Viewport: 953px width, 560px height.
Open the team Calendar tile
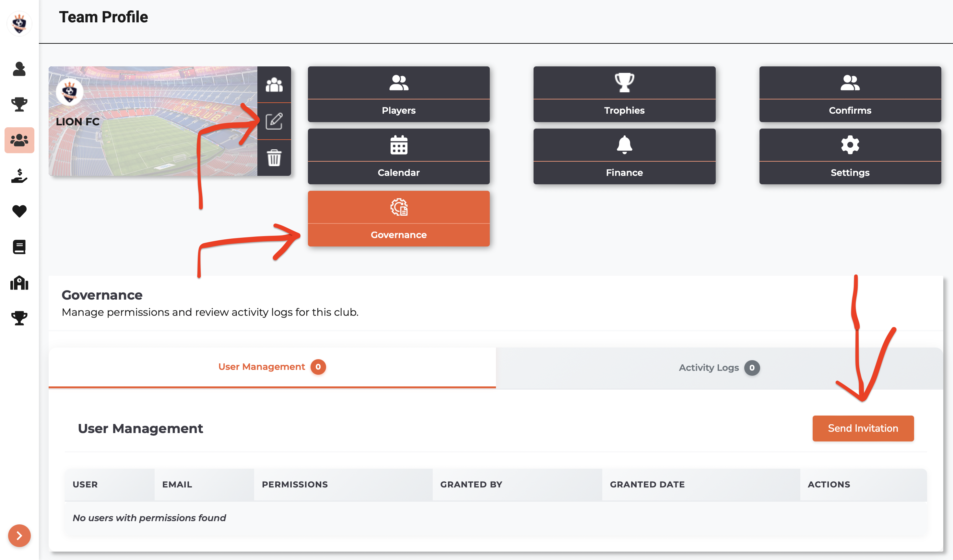[x=398, y=156]
